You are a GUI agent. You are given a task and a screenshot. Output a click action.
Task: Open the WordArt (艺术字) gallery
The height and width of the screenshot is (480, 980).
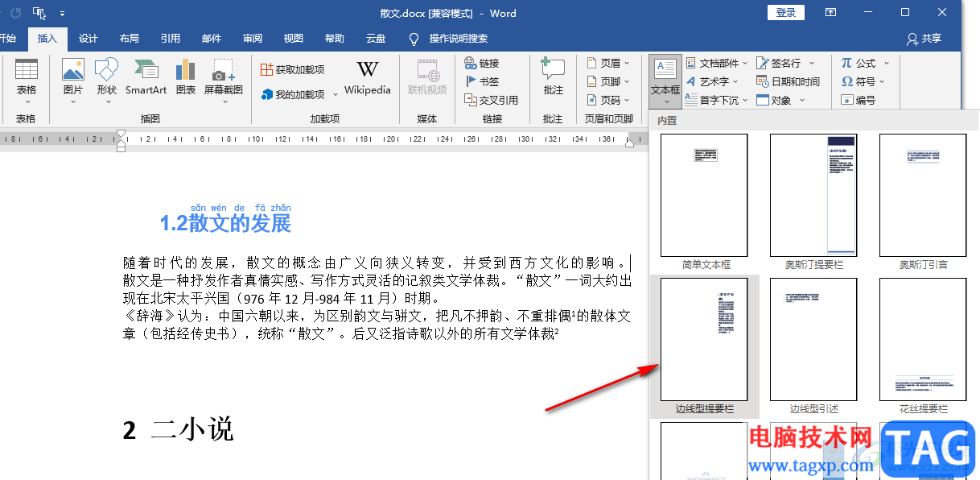pyautogui.click(x=712, y=81)
